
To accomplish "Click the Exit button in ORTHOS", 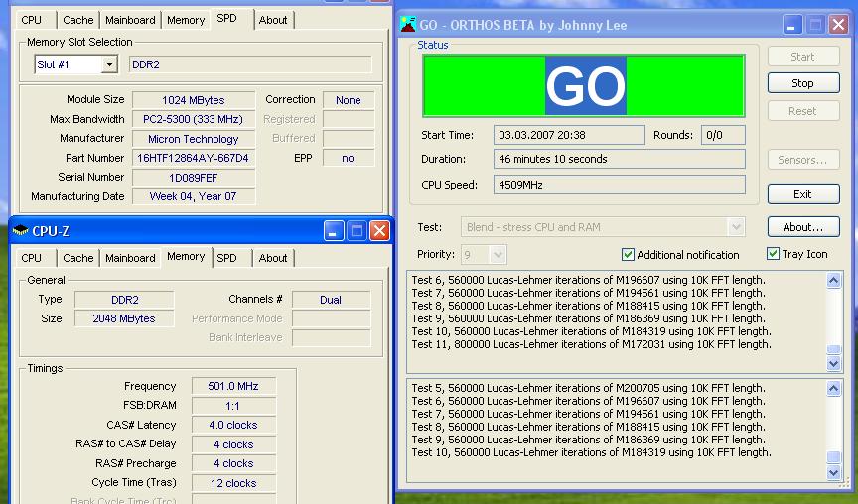I will point(803,194).
